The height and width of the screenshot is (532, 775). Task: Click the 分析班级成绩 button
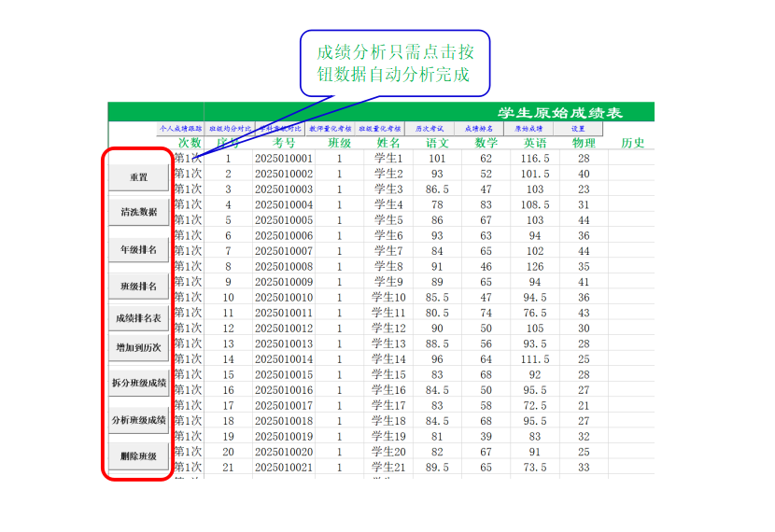138,420
